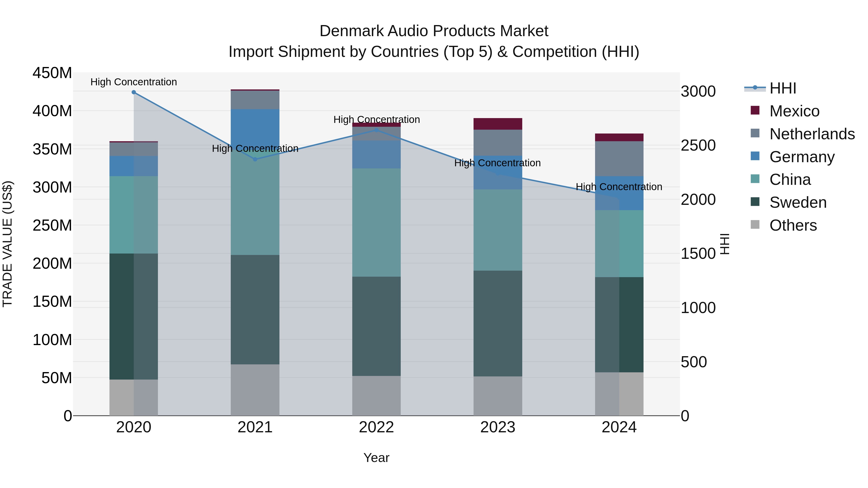
Task: Click the Denmark Audio Products Market title
Action: [x=434, y=31]
